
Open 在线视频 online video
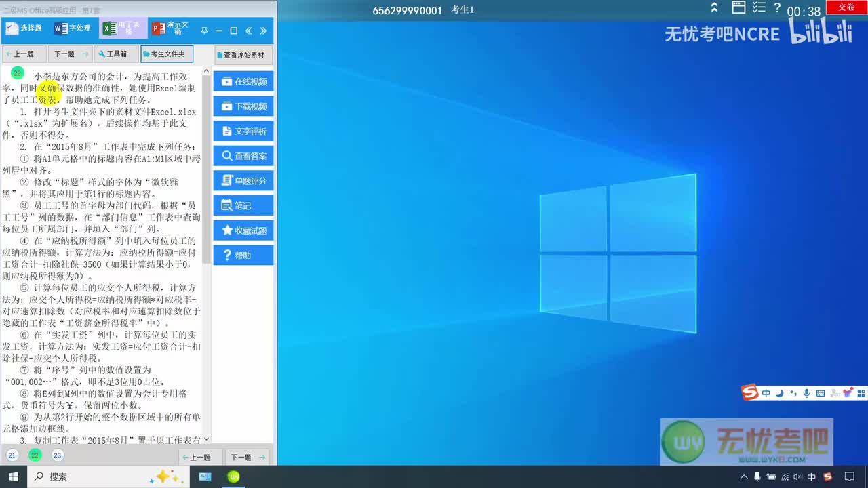[243, 81]
